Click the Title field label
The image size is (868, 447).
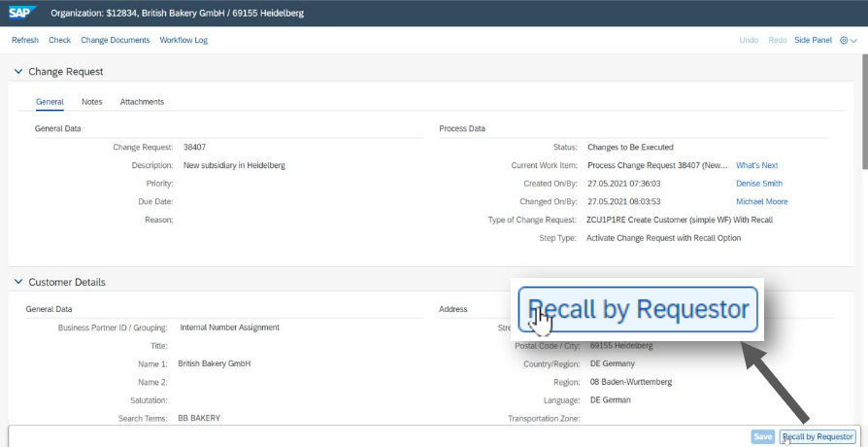click(159, 346)
